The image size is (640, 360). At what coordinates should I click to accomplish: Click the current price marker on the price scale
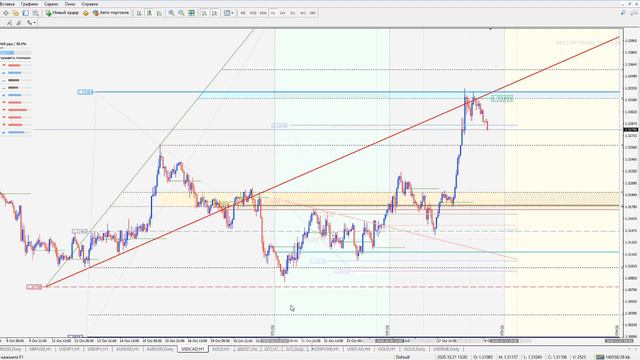[x=631, y=130]
